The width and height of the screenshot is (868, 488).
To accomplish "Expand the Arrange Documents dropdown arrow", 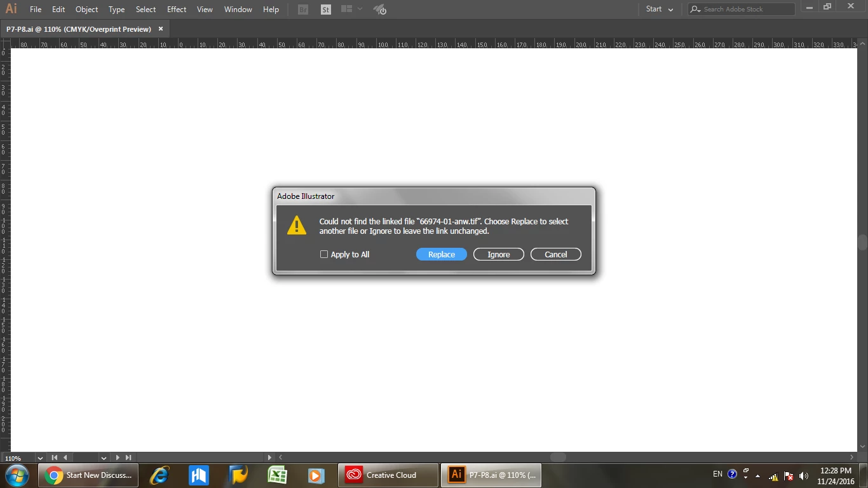I will pos(360,9).
